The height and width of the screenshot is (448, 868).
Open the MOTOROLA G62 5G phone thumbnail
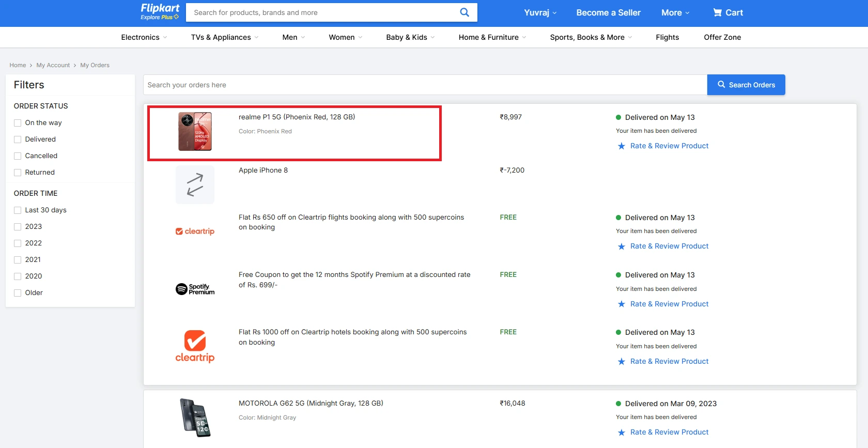coord(195,418)
